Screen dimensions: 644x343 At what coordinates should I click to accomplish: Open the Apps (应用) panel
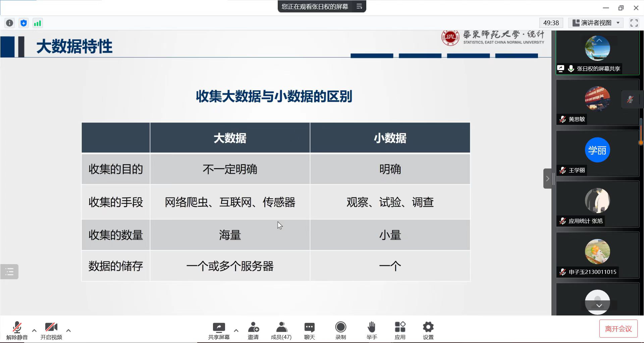(400, 330)
